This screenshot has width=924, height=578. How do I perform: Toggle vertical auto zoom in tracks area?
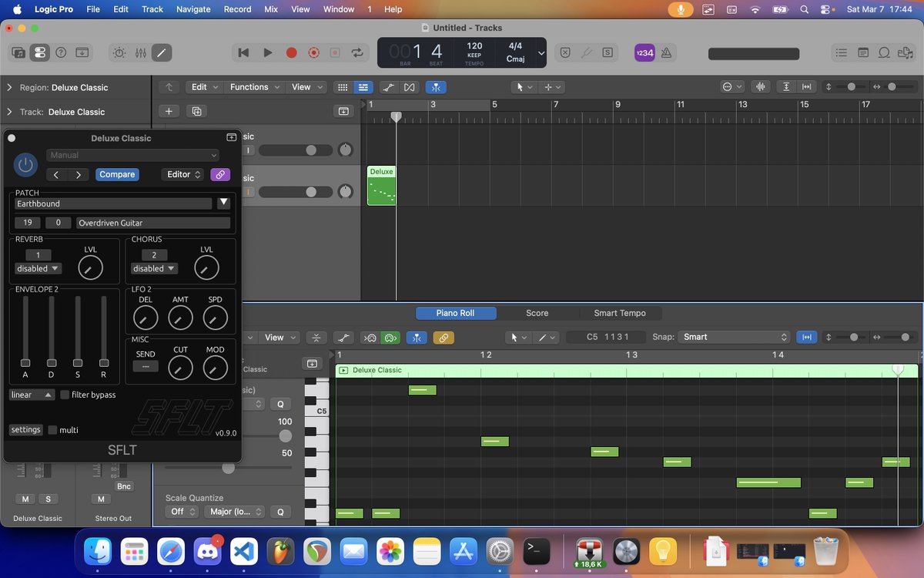click(786, 87)
